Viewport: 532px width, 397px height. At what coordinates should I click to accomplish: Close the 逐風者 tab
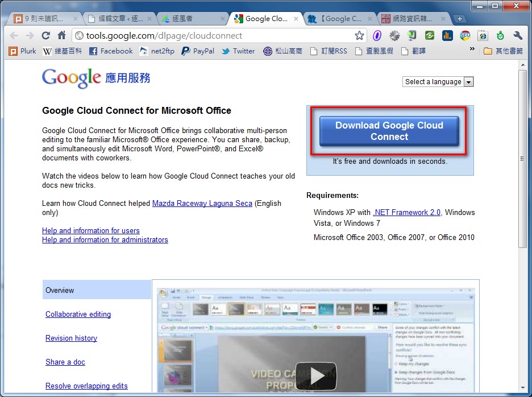(223, 19)
